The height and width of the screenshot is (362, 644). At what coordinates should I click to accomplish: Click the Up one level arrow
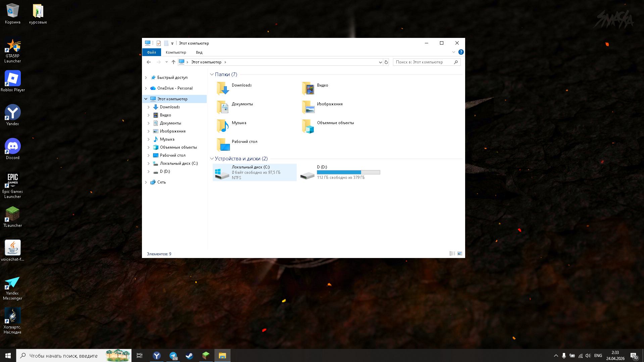click(x=173, y=62)
